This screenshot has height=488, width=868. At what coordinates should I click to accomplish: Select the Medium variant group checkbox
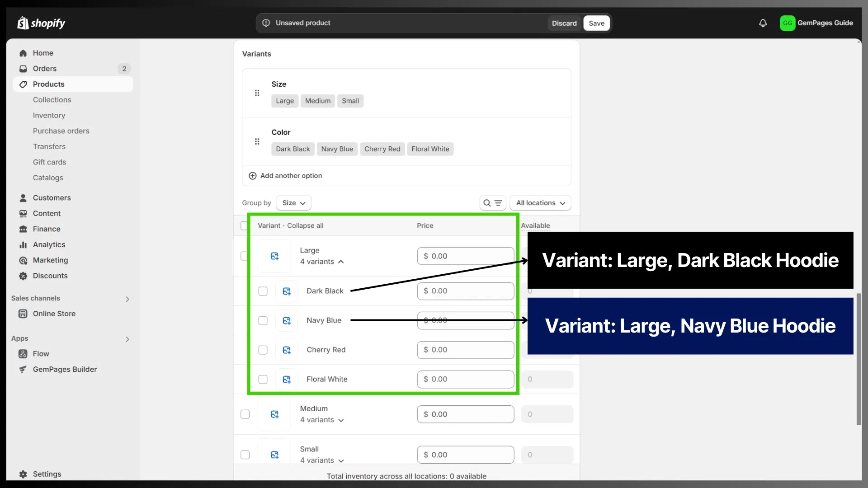(x=245, y=414)
